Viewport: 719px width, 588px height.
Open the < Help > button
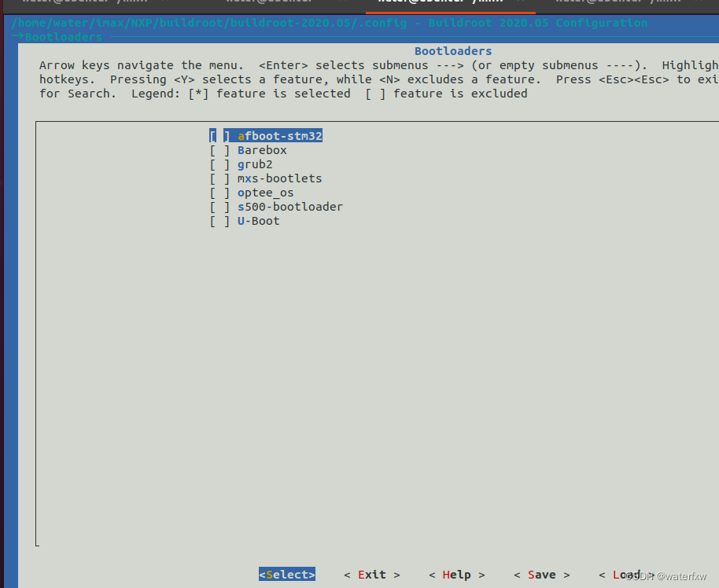pos(457,575)
